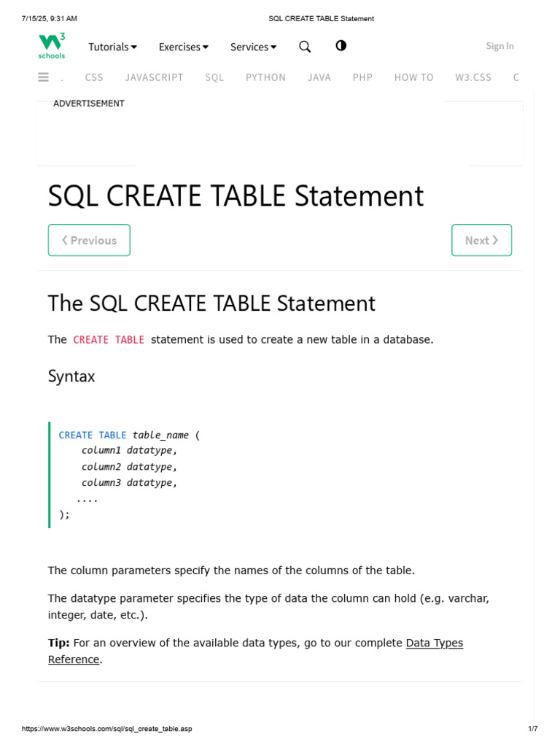Go to the W3.CSS tab
The image size is (560, 747).
[x=473, y=77]
